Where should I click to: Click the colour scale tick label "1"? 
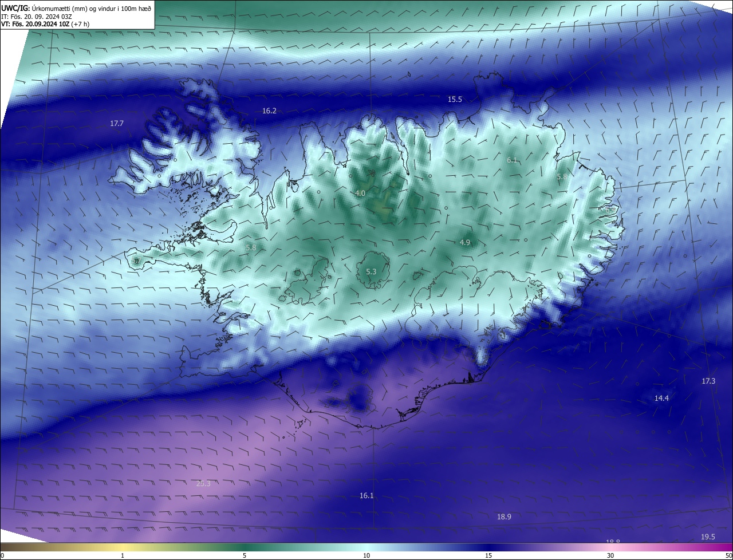pyautogui.click(x=123, y=555)
